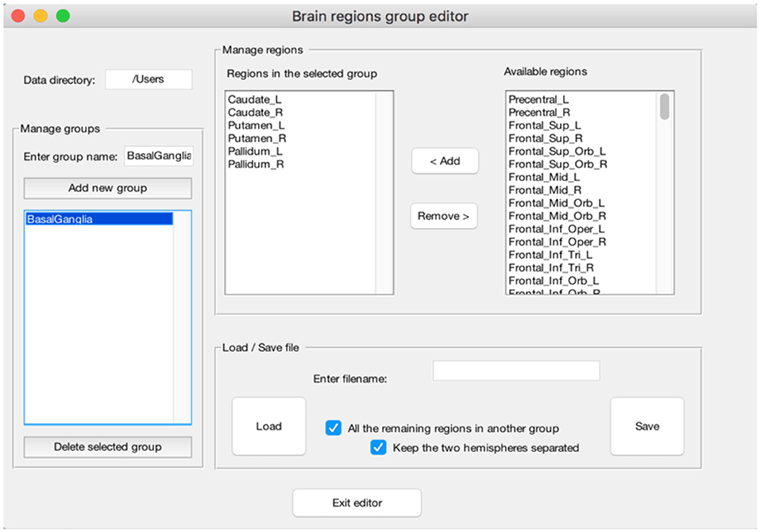Viewport: 760px width, 532px height.
Task: Select Frontal_Sup_Orb_R in Available regions
Action: (x=581, y=164)
